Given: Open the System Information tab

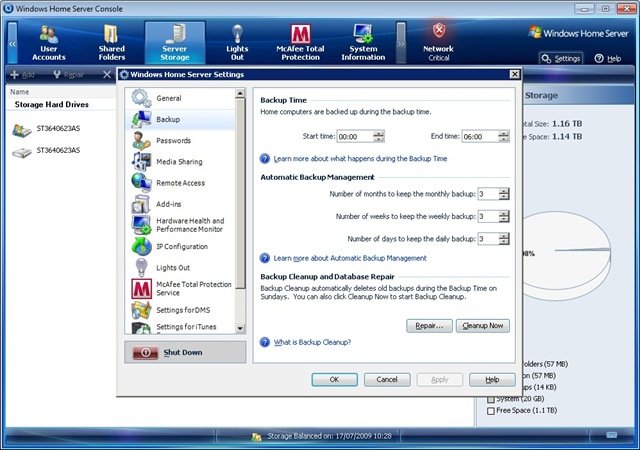Looking at the screenshot, I should [363, 43].
